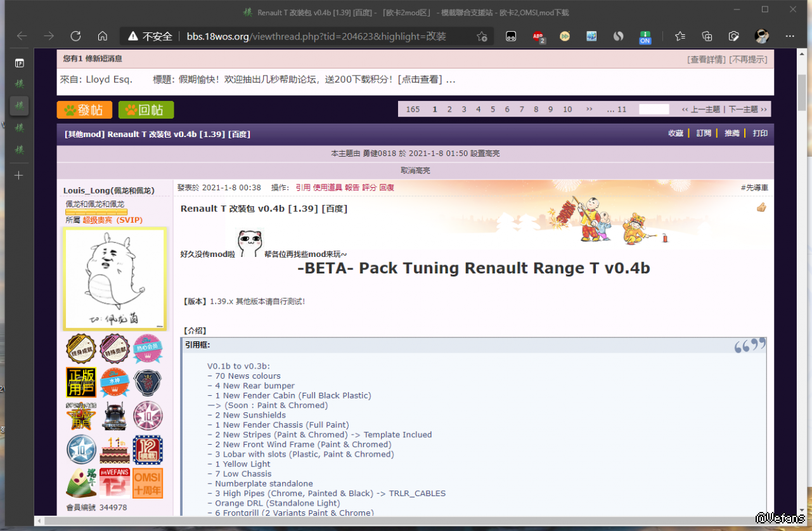Open the Favorites list icon in toolbar
The height and width of the screenshot is (531, 812).
click(680, 36)
